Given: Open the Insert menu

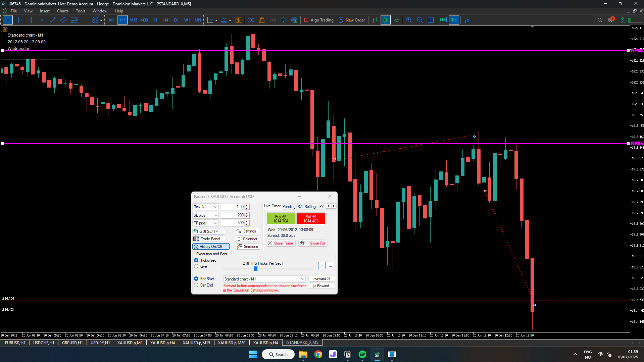Looking at the screenshot, I should tap(45, 11).
